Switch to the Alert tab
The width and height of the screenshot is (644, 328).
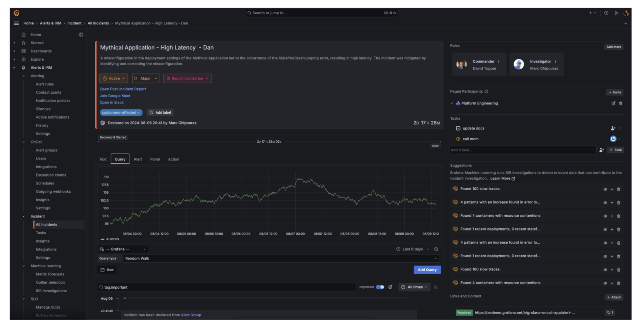[x=138, y=159]
